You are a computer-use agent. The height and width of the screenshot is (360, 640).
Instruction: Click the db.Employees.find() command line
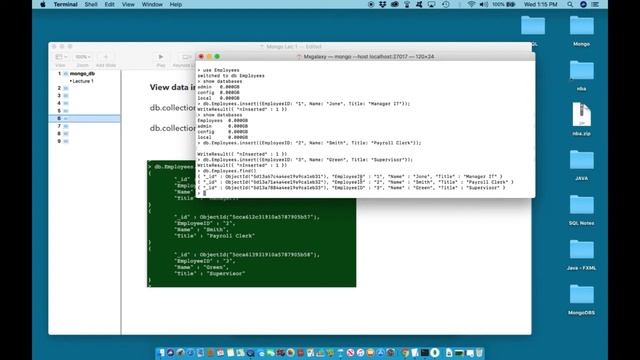pos(227,171)
